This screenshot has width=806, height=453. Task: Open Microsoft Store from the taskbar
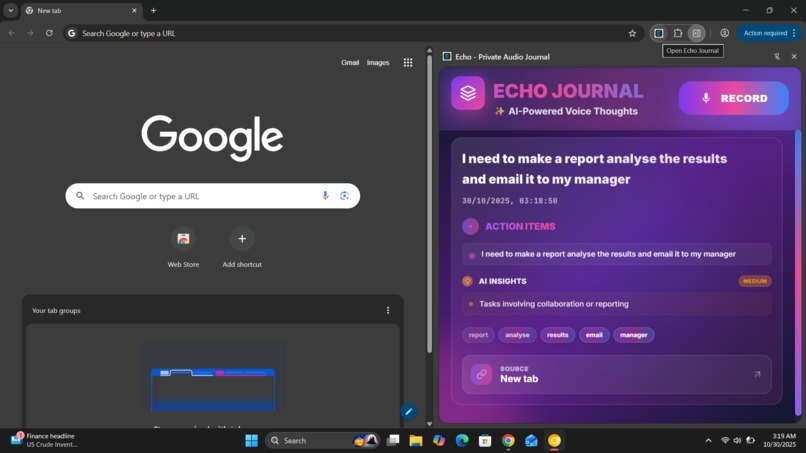point(485,441)
